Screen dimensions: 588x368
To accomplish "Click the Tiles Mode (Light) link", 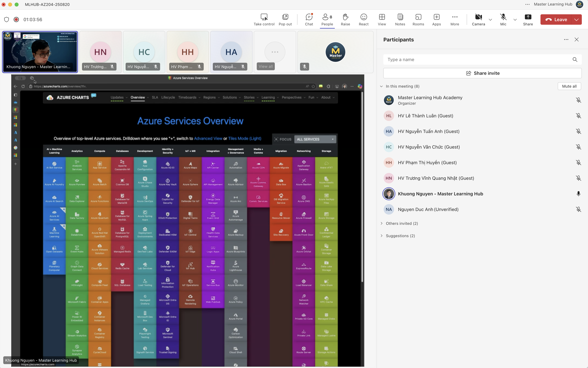I will pyautogui.click(x=245, y=138).
